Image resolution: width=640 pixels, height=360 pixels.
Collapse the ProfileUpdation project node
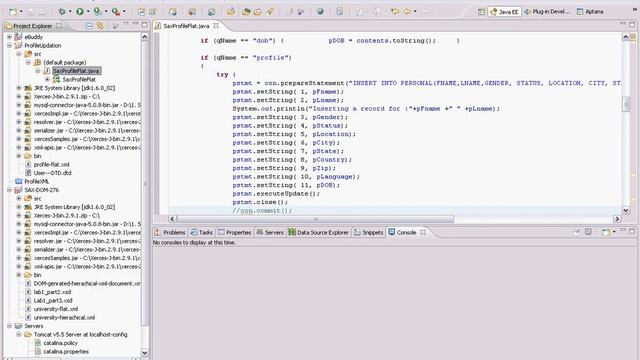pyautogui.click(x=9, y=45)
